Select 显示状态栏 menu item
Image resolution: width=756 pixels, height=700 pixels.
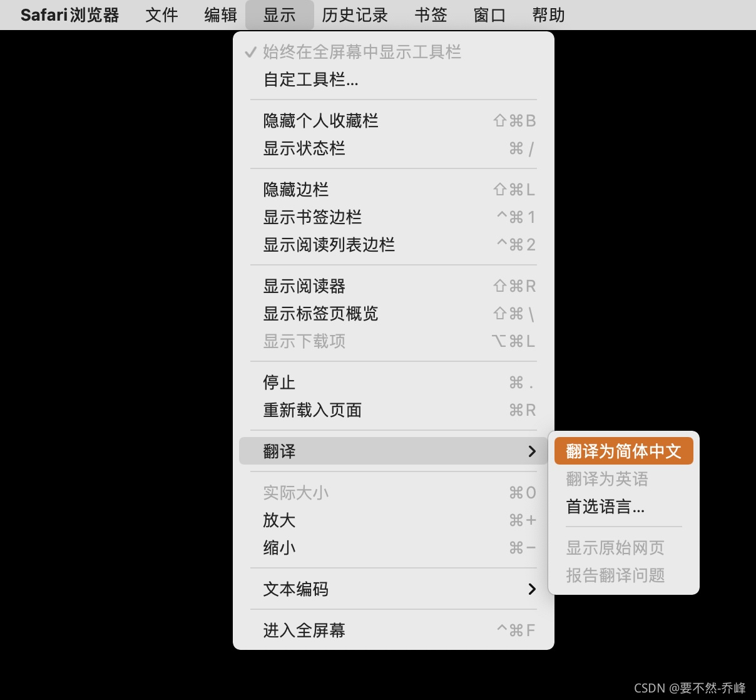(x=394, y=148)
